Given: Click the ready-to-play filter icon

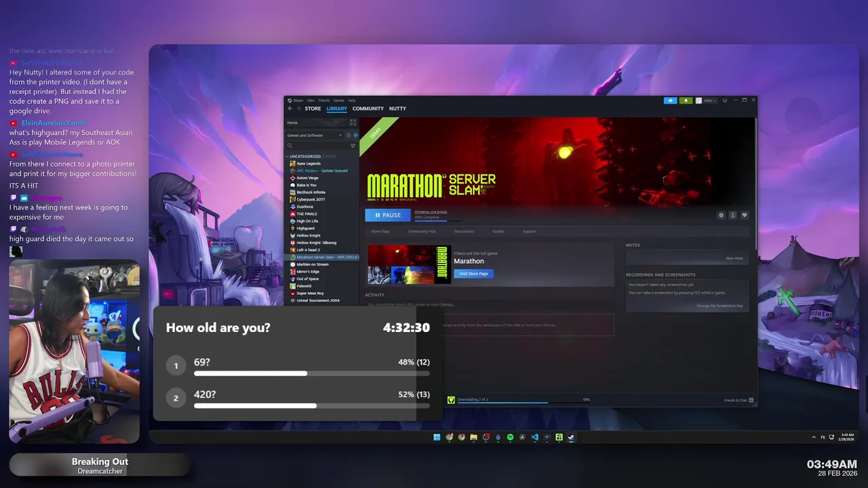Looking at the screenshot, I should coord(356,135).
